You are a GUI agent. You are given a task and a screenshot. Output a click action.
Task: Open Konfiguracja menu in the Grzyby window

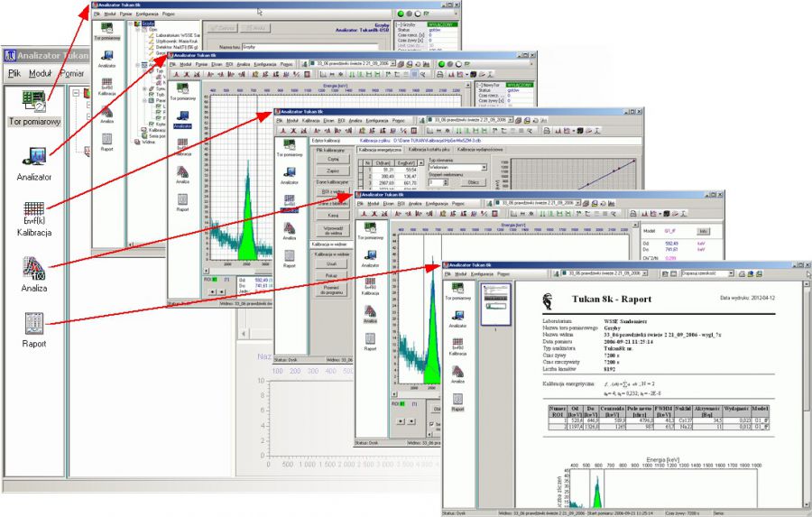click(x=147, y=14)
